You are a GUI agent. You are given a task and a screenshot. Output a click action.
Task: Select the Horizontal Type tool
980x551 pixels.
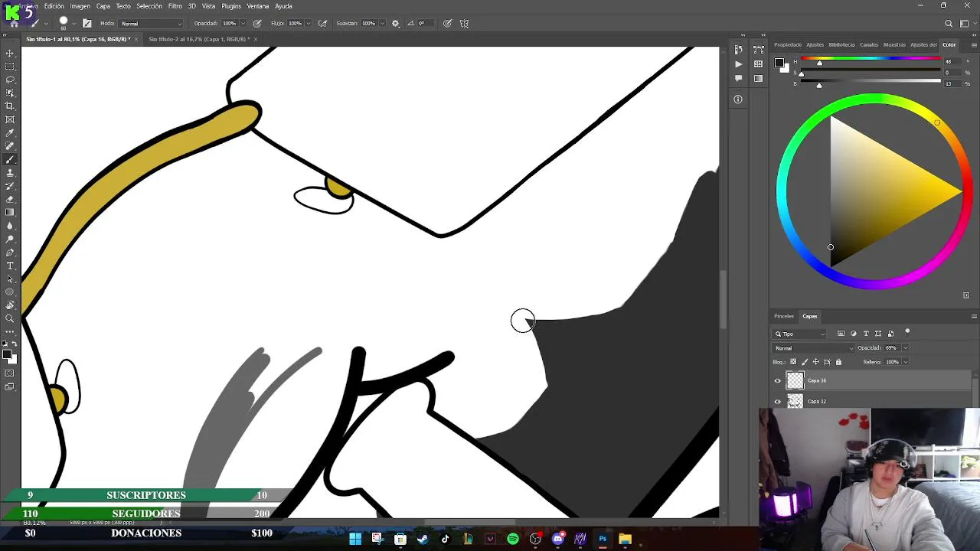point(10,266)
